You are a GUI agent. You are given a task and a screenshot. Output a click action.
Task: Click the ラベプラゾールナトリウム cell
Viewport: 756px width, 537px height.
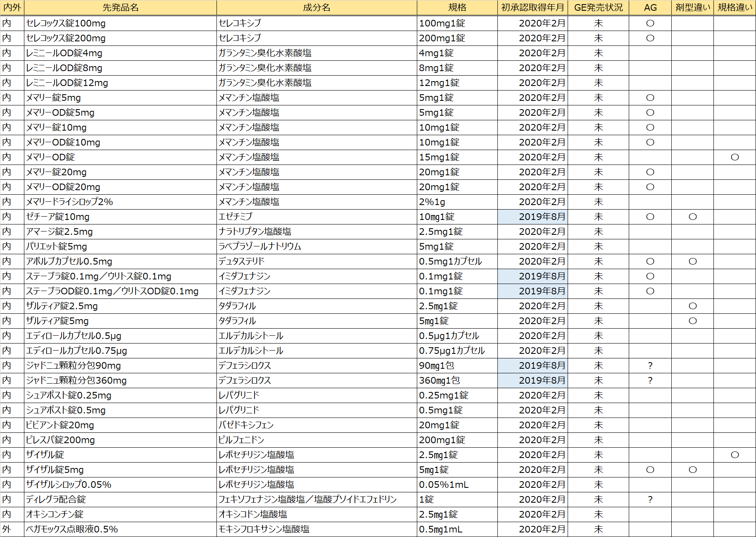[x=316, y=246]
